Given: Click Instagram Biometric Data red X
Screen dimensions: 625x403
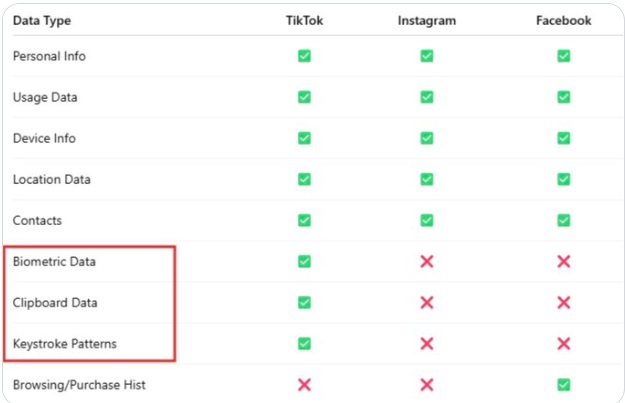Looking at the screenshot, I should 426,261.
